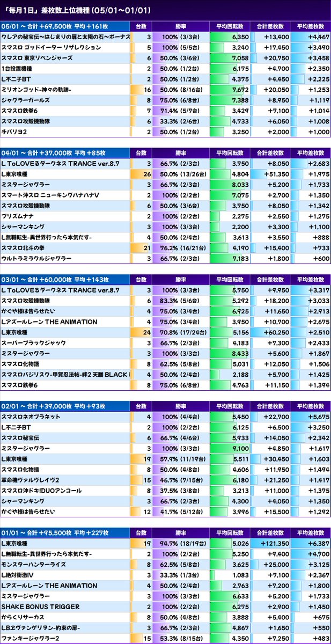
Task: Click the +6,387 average difference value
Action: point(311,544)
